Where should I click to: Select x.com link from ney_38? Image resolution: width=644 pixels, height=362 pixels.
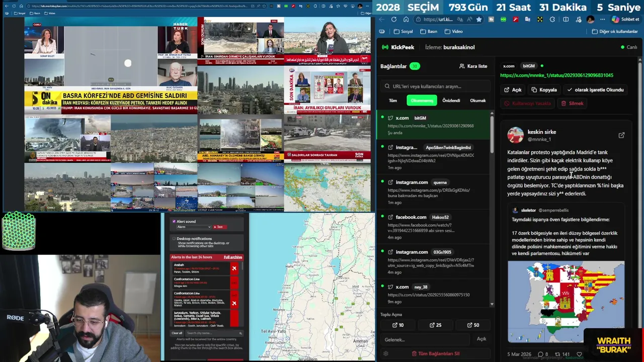click(433, 294)
